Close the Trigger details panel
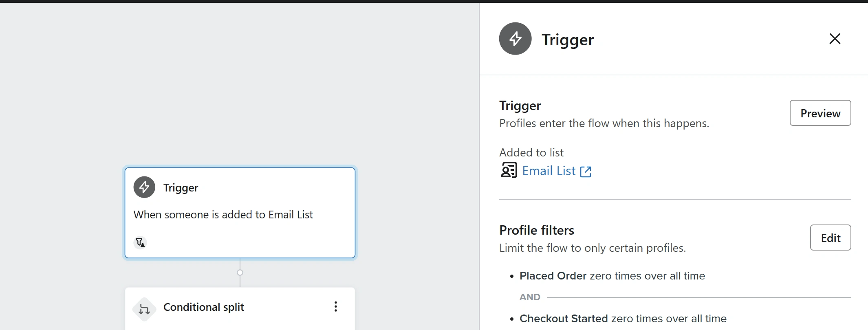The height and width of the screenshot is (330, 868). [x=835, y=39]
